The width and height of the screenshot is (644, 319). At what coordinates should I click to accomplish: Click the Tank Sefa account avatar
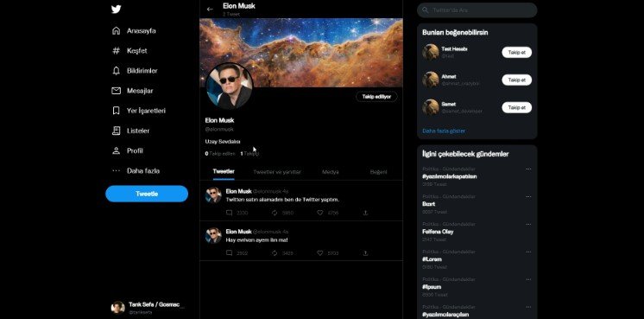pyautogui.click(x=118, y=308)
